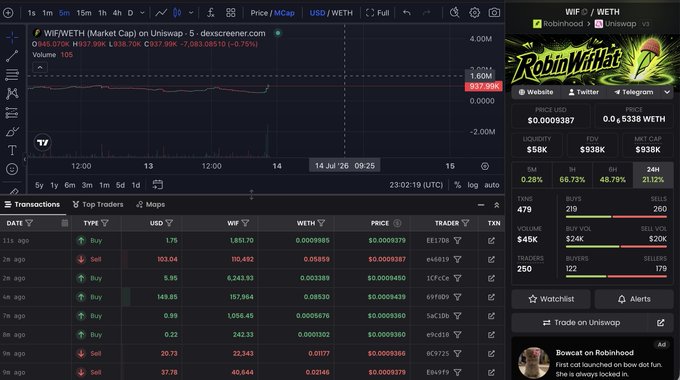The width and height of the screenshot is (680, 380).
Task: Expand the chart style dropdown arrow
Action: [191, 13]
